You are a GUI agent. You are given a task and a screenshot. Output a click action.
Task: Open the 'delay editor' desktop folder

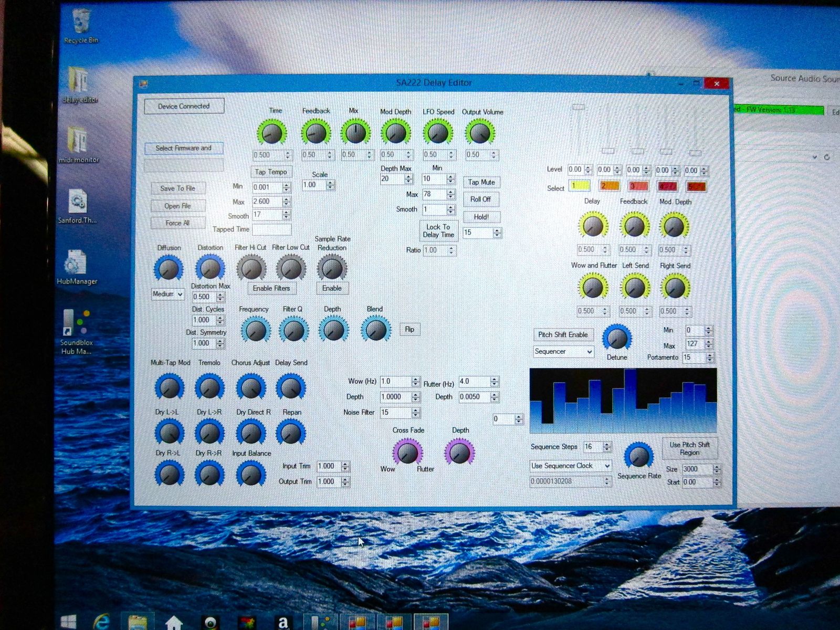click(x=80, y=86)
